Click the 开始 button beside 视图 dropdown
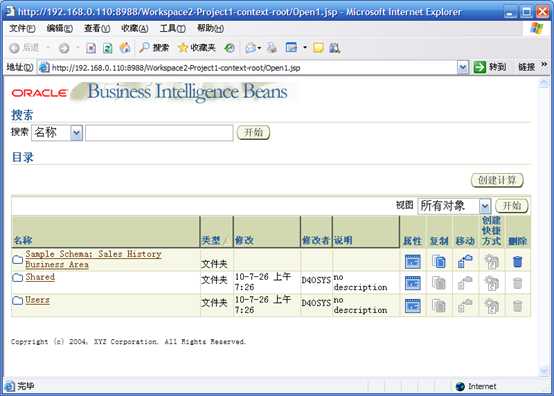This screenshot has width=554, height=396. click(x=512, y=206)
